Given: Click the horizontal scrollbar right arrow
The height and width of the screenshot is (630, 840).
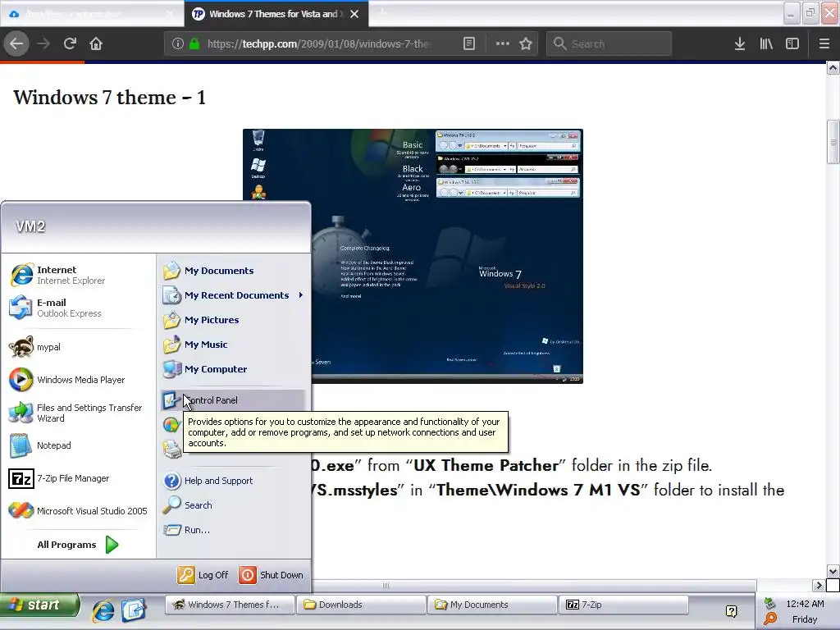Looking at the screenshot, I should tap(818, 585).
